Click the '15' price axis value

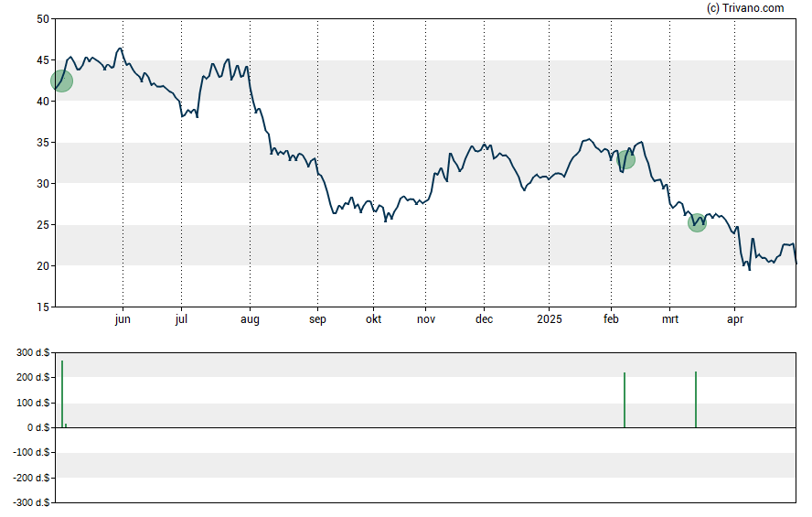tap(43, 307)
